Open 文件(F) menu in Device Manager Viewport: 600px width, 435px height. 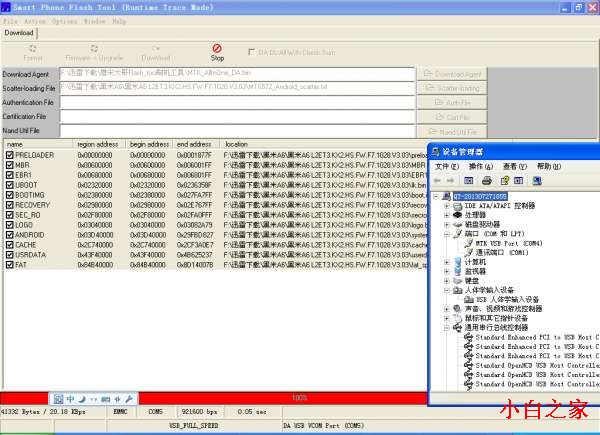447,166
